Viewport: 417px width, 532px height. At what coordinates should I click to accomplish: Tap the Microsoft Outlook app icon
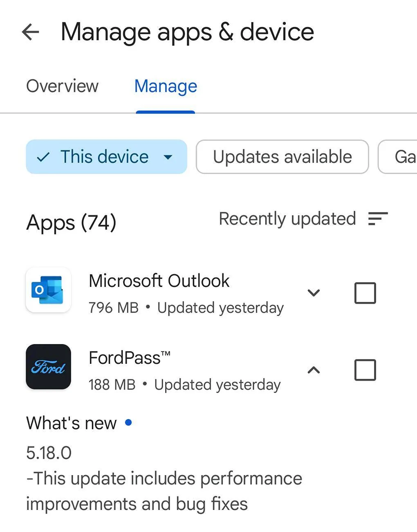pyautogui.click(x=48, y=290)
